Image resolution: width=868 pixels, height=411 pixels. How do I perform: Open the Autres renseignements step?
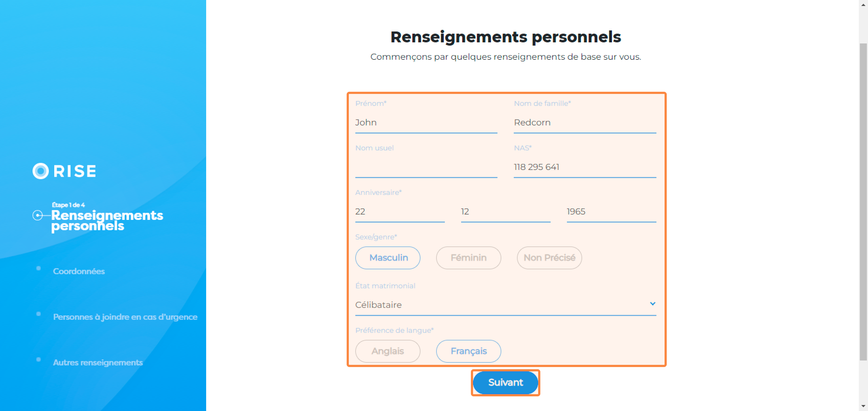(98, 362)
